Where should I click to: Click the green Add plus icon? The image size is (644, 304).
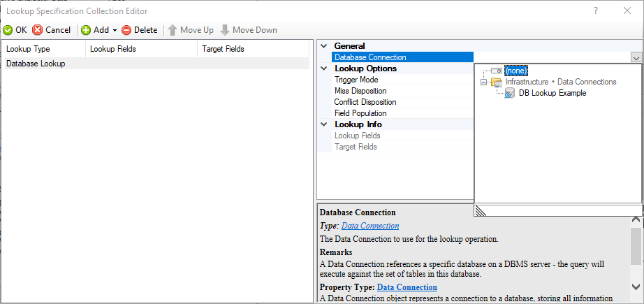86,30
